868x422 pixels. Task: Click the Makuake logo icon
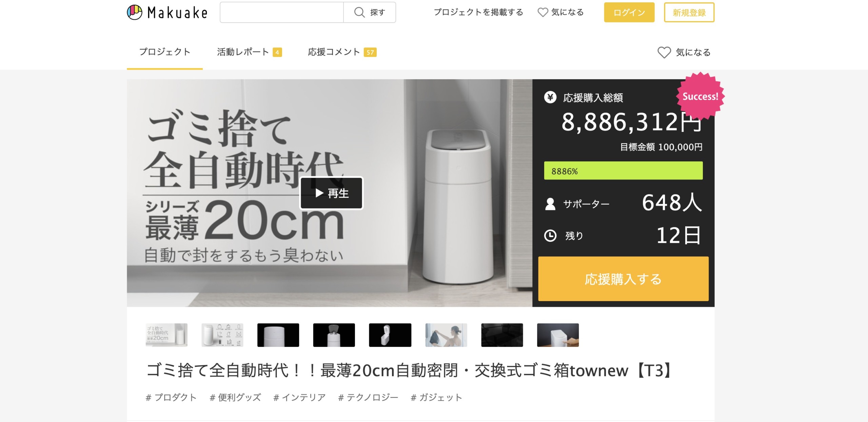(134, 12)
